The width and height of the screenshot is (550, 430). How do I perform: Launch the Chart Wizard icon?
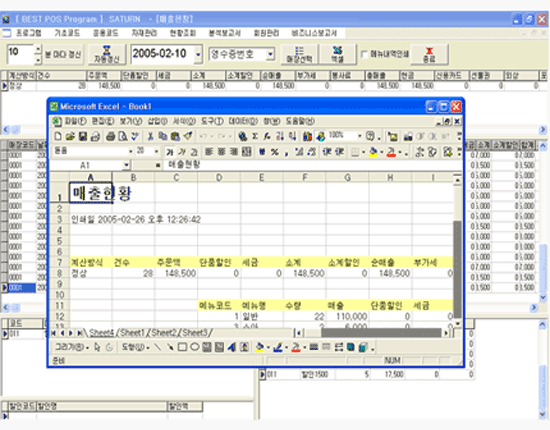pos(308,136)
